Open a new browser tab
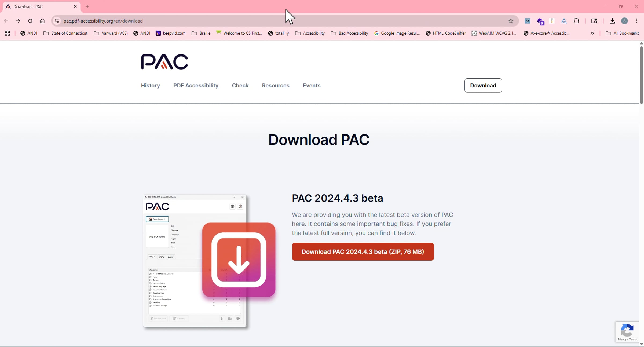The image size is (644, 347). pos(87,6)
